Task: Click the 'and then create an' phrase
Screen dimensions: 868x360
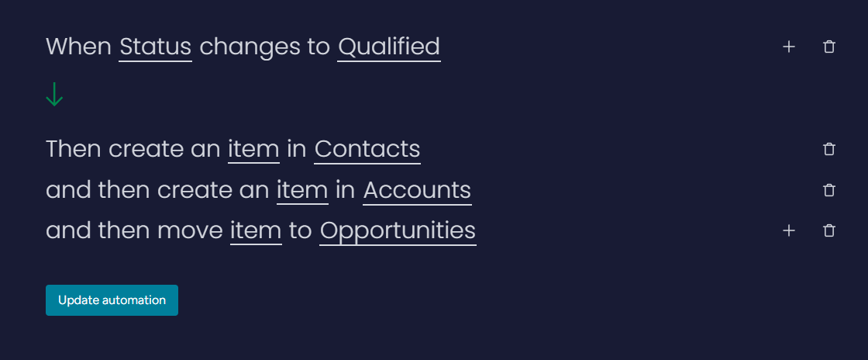Action: 157,190
